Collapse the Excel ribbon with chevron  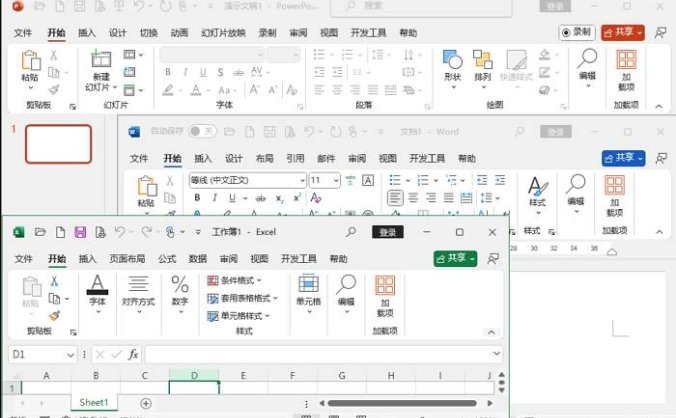491,332
